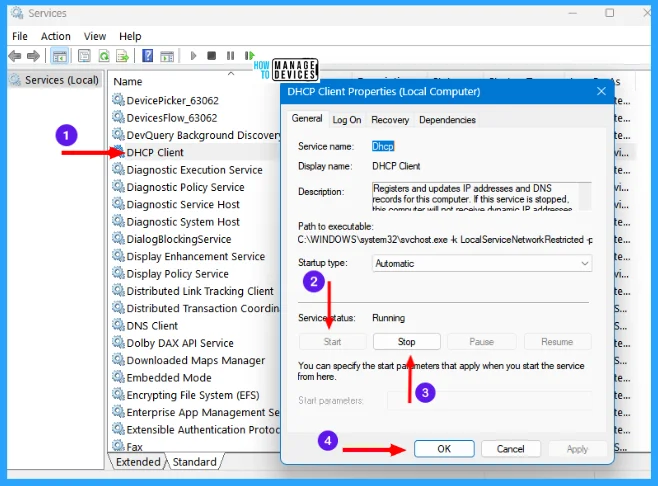Select the Diagnostic Execution Service row
Screen dimensions: 658x486
click(194, 170)
